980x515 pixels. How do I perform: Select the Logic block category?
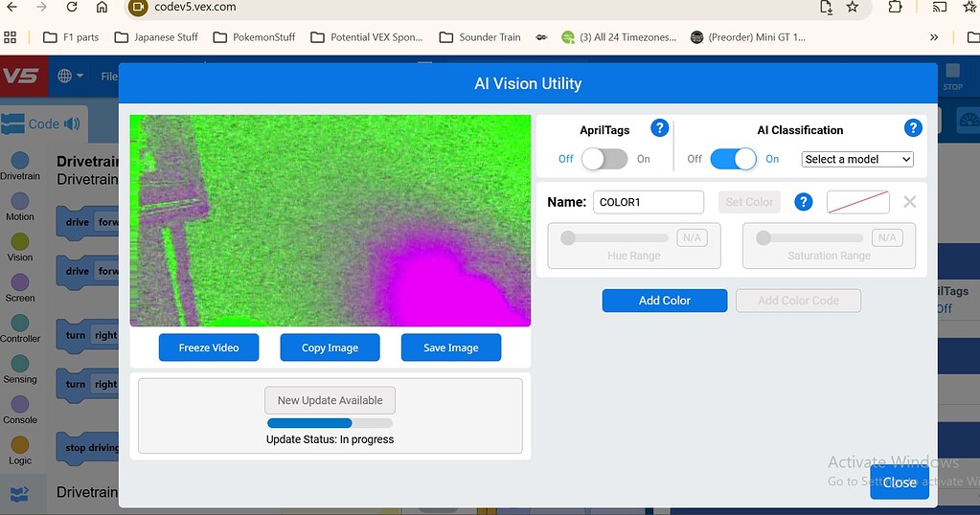click(x=20, y=450)
